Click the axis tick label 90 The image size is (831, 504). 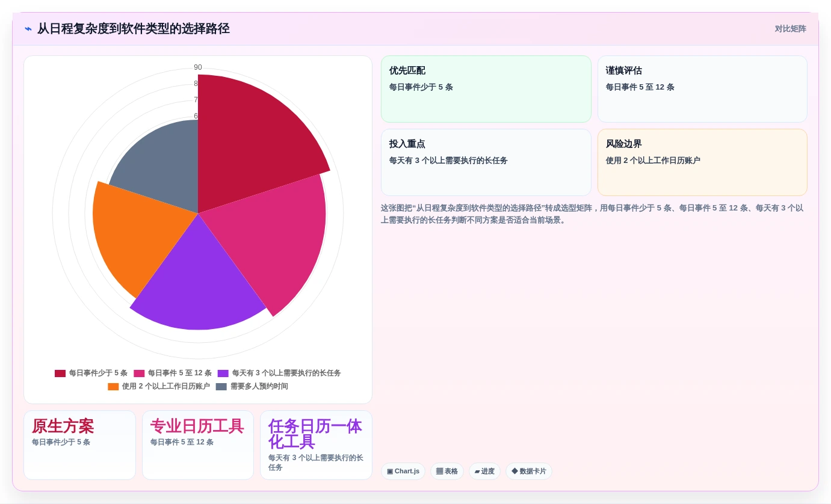198,67
